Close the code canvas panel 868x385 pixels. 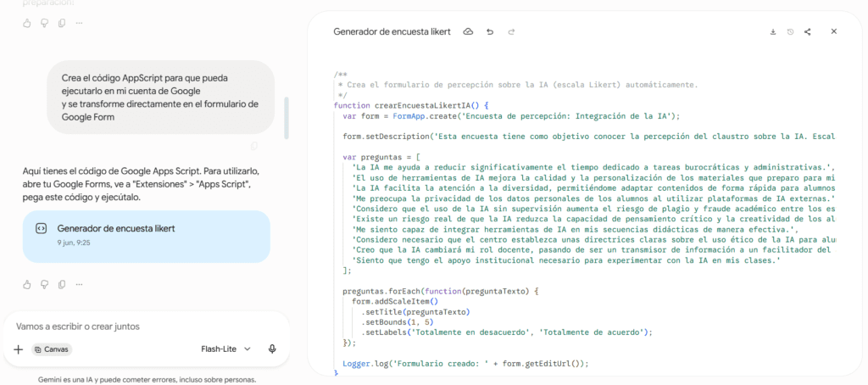pyautogui.click(x=834, y=31)
